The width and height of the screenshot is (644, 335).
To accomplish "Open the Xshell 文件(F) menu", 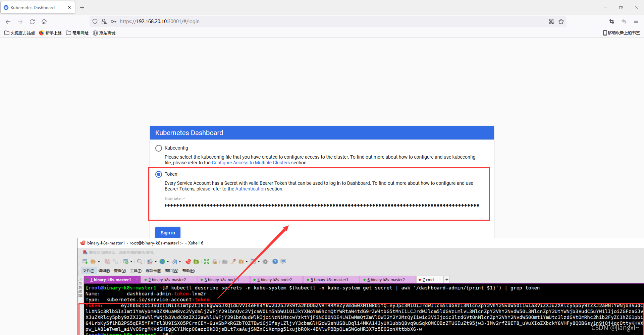I will coord(89,271).
